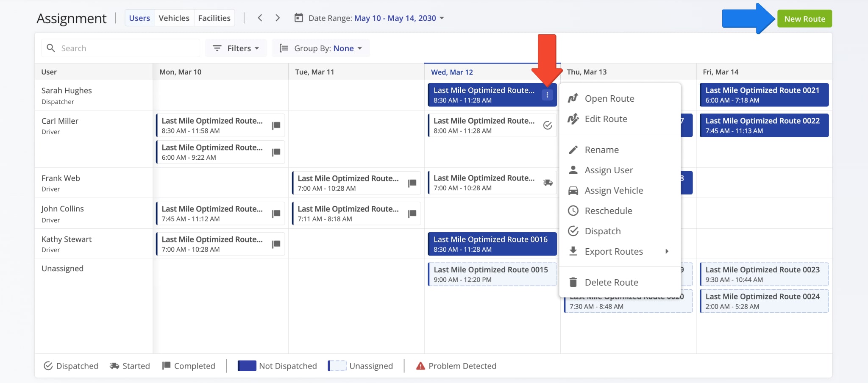Click the Not Dispatched blue legend swatch
Screen dimensions: 868x383
[x=247, y=366]
